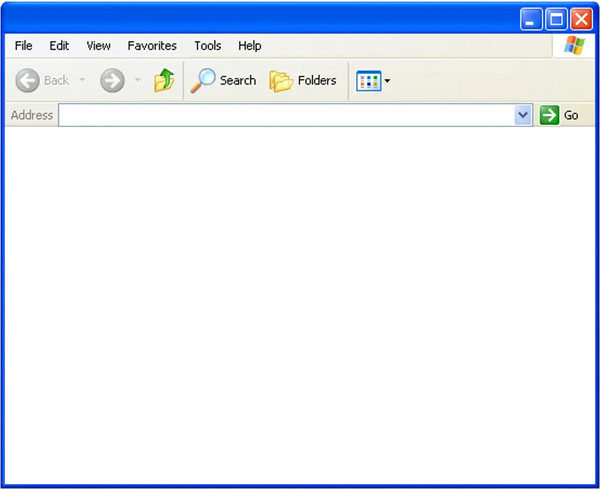Open the Back history dropdown arrow

82,80
